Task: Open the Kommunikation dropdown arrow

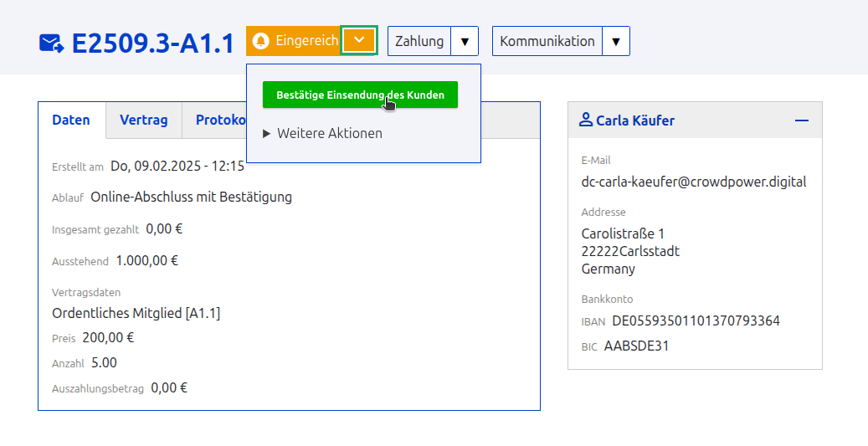Action: click(x=616, y=41)
